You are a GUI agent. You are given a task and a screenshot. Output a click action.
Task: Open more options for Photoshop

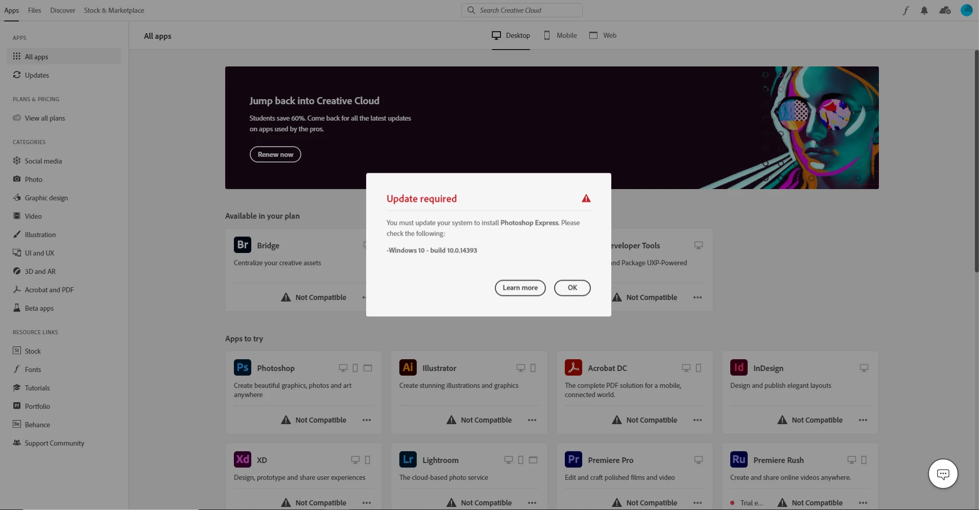pos(367,420)
